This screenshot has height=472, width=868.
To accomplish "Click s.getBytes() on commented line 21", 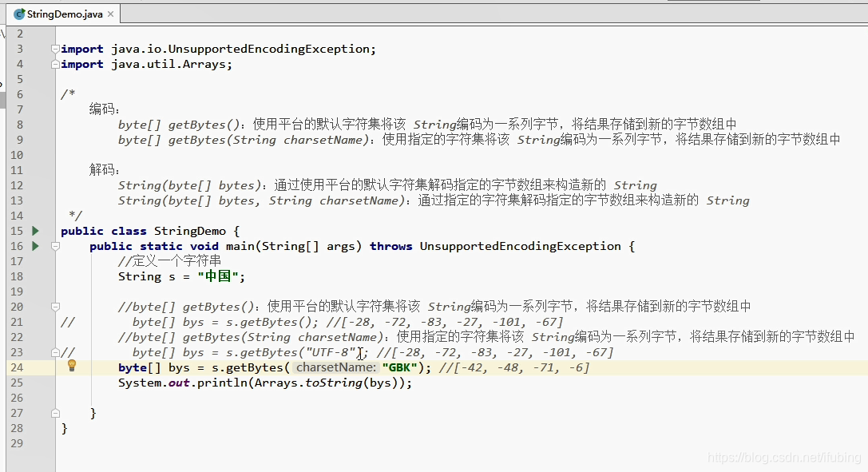I will (270, 322).
